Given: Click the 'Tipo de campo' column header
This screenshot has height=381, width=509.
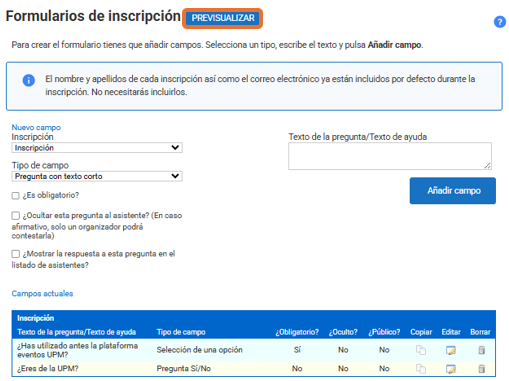Looking at the screenshot, I should 181,332.
